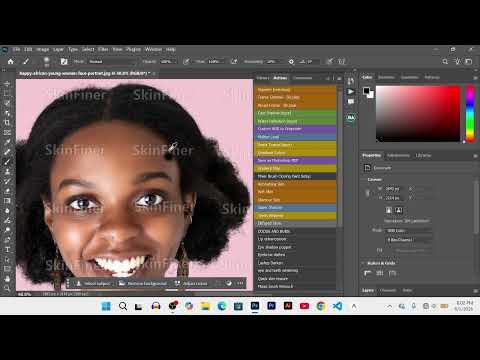Screen dimensions: 480x360
Task: Select the Rectangular Marquee tool
Action: (7, 93)
